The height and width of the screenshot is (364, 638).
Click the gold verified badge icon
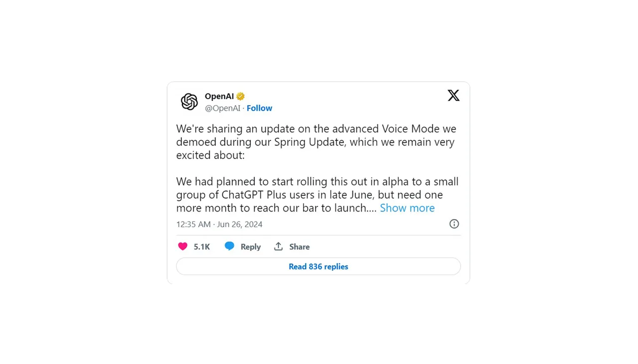(241, 96)
